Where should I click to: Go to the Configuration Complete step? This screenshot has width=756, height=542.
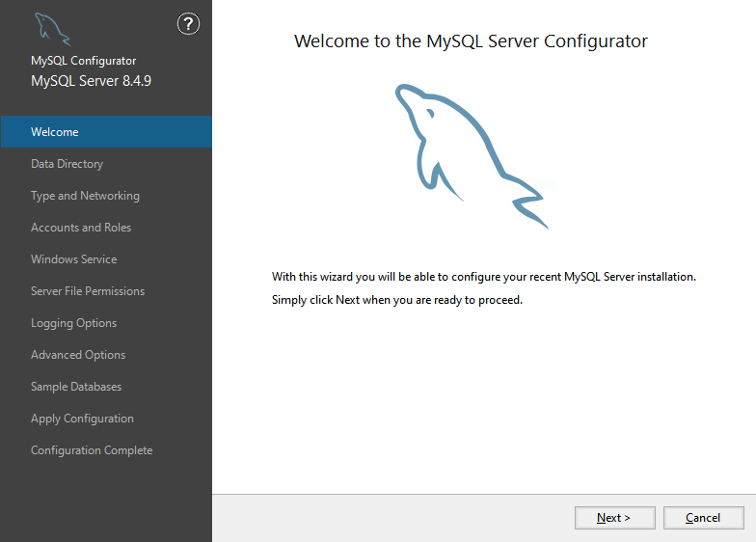(x=92, y=450)
